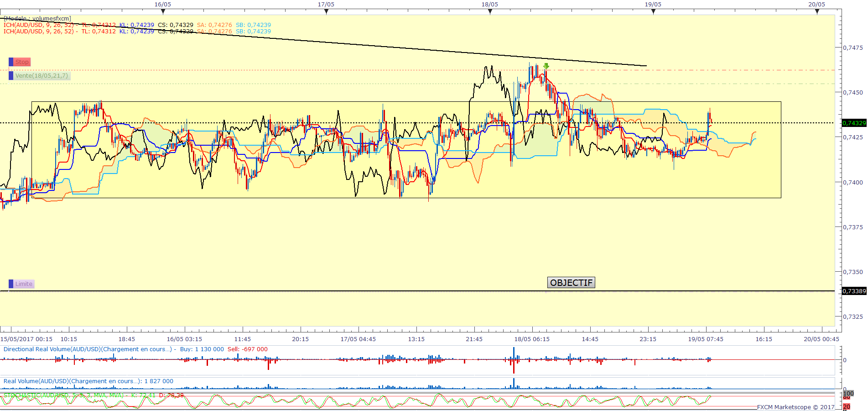This screenshot has height=411, width=868.
Task: Click the 20/05 00:45 time axis label
Action: pos(821,339)
